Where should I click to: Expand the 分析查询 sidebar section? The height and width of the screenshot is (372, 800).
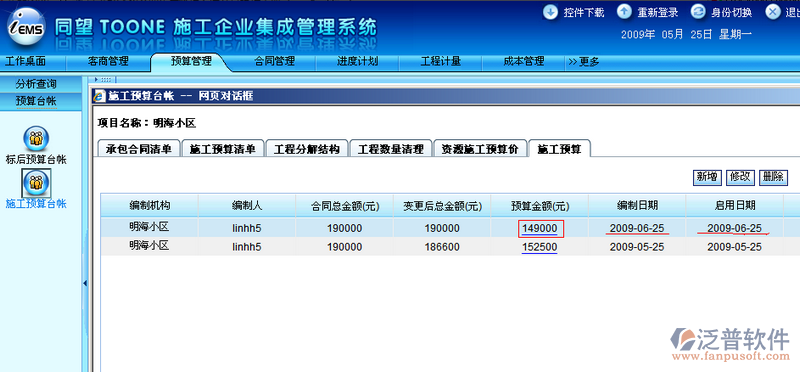pyautogui.click(x=36, y=84)
